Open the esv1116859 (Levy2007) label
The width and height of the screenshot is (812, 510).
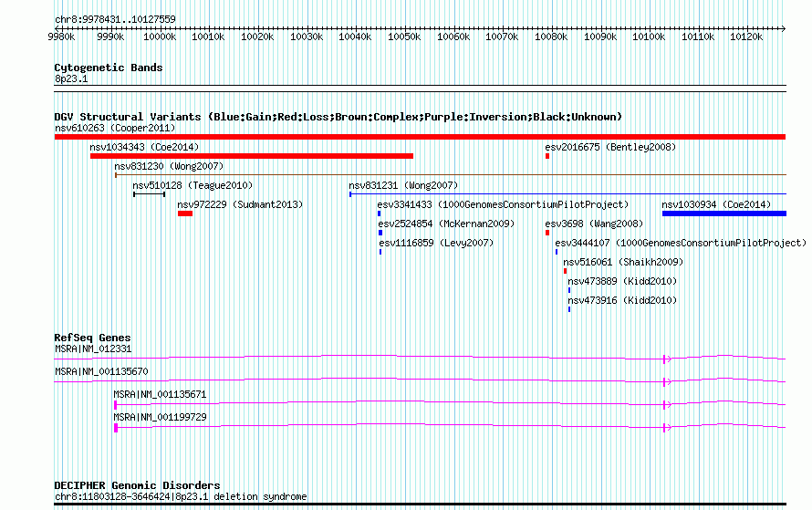click(436, 243)
